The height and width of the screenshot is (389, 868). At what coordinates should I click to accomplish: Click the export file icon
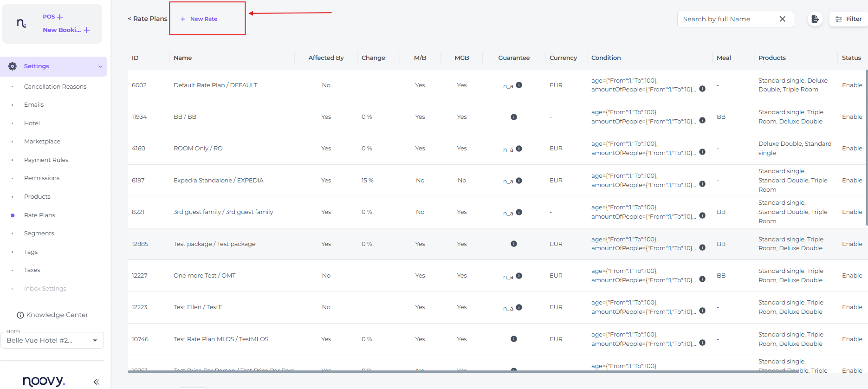coord(815,19)
